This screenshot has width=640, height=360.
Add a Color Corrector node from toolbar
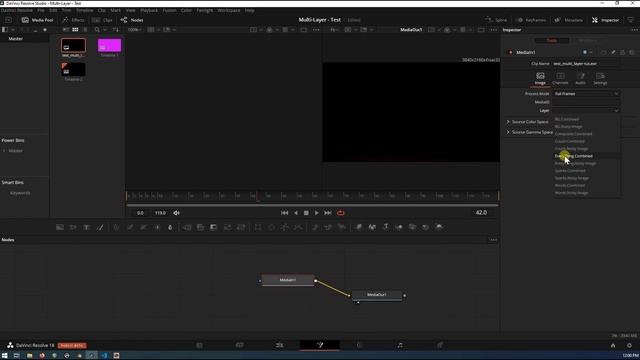[x=116, y=227]
